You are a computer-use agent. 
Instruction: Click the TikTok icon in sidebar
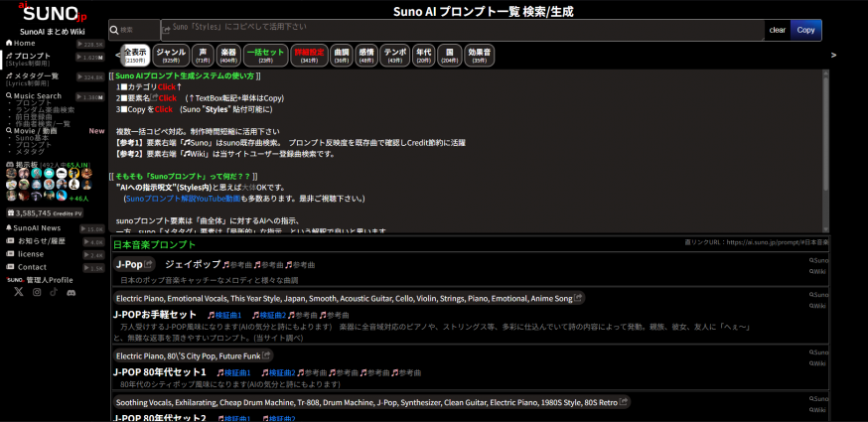pyautogui.click(x=54, y=292)
